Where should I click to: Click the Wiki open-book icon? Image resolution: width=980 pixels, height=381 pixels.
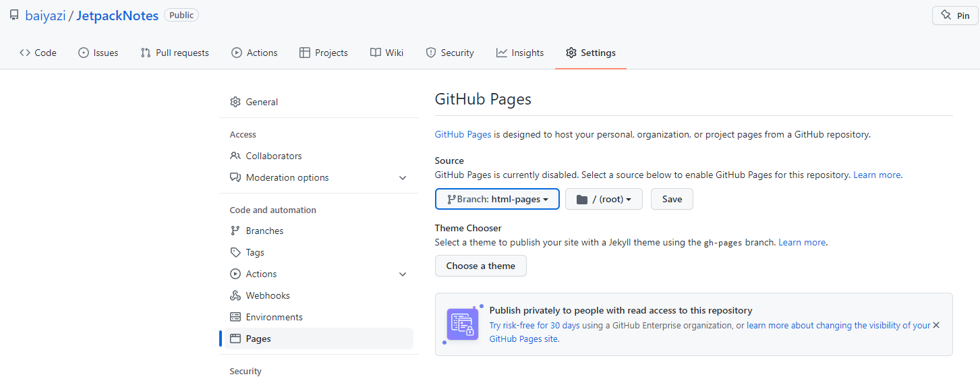376,53
